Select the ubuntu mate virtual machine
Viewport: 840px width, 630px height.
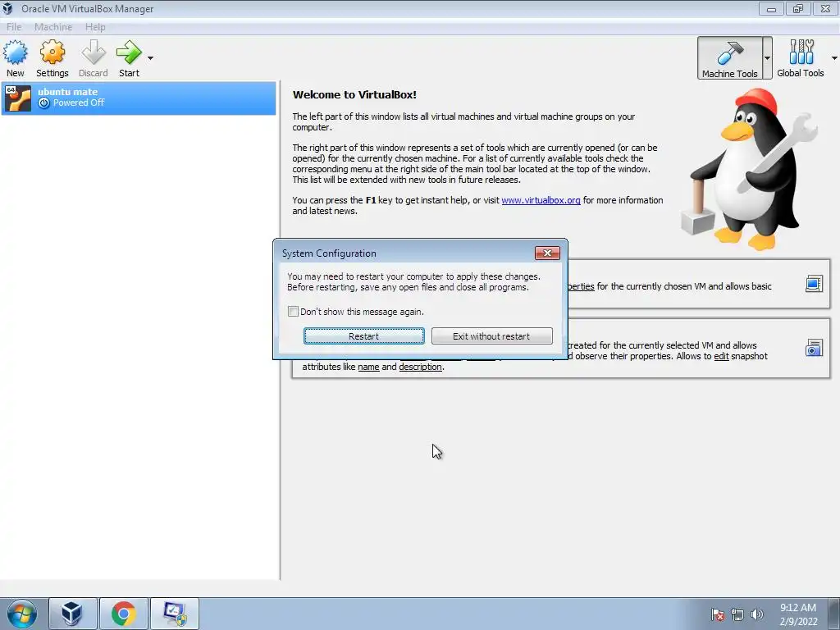[x=138, y=98]
